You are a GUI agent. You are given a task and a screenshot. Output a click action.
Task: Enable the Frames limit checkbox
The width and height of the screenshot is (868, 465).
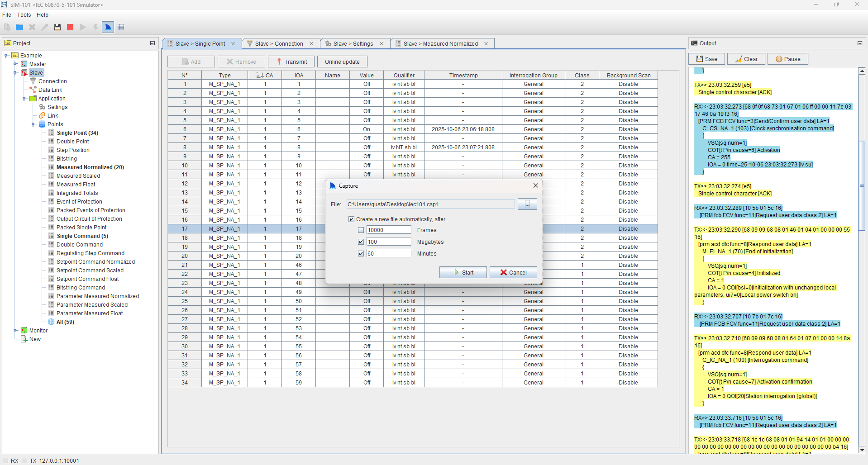361,230
